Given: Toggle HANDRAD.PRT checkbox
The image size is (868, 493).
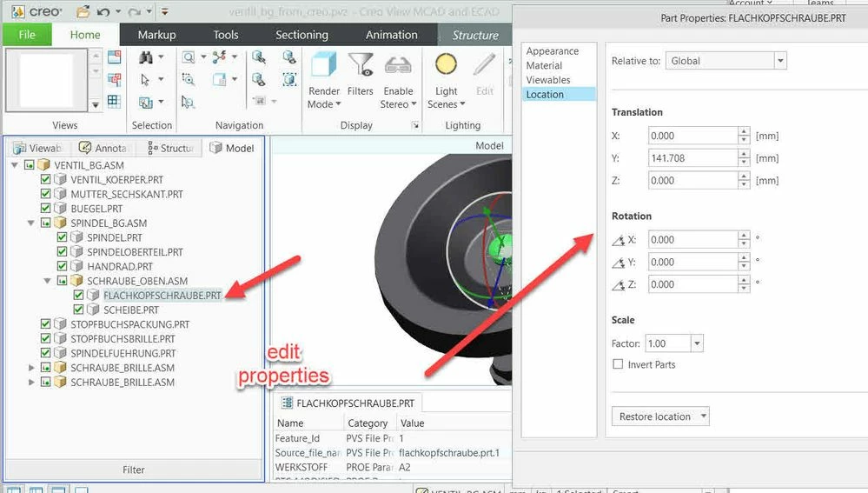Looking at the screenshot, I should point(62,266).
